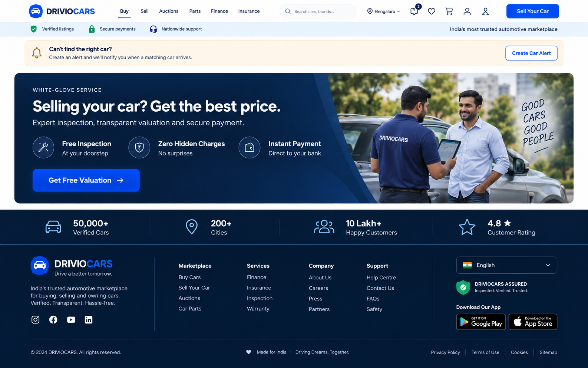Image resolution: width=588 pixels, height=368 pixels.
Task: Click the Zero Hidden Charges shield icon
Action: click(x=139, y=148)
